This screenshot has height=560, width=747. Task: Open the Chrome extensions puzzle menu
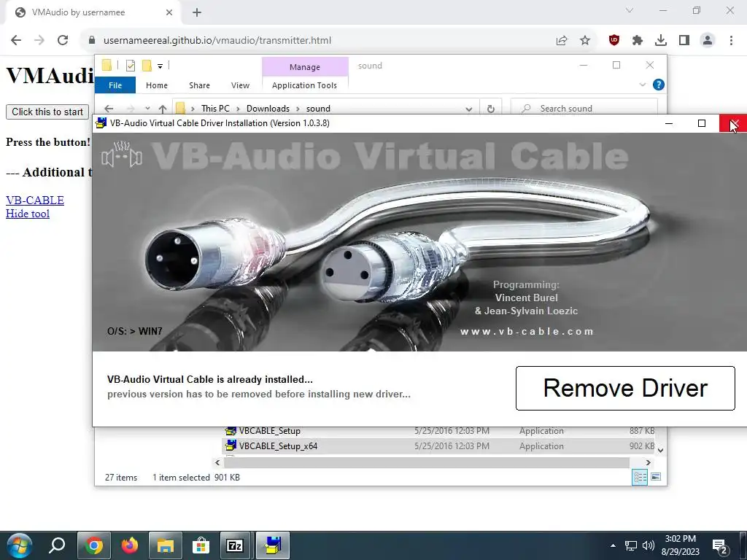pos(638,41)
